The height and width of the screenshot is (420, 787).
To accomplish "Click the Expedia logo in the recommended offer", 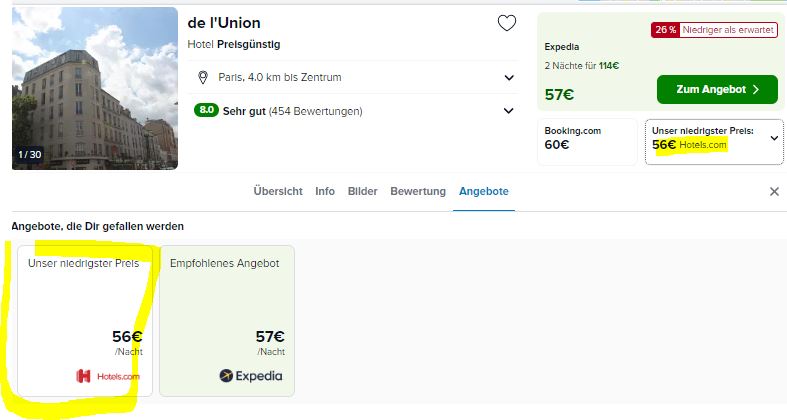I will pos(251,376).
